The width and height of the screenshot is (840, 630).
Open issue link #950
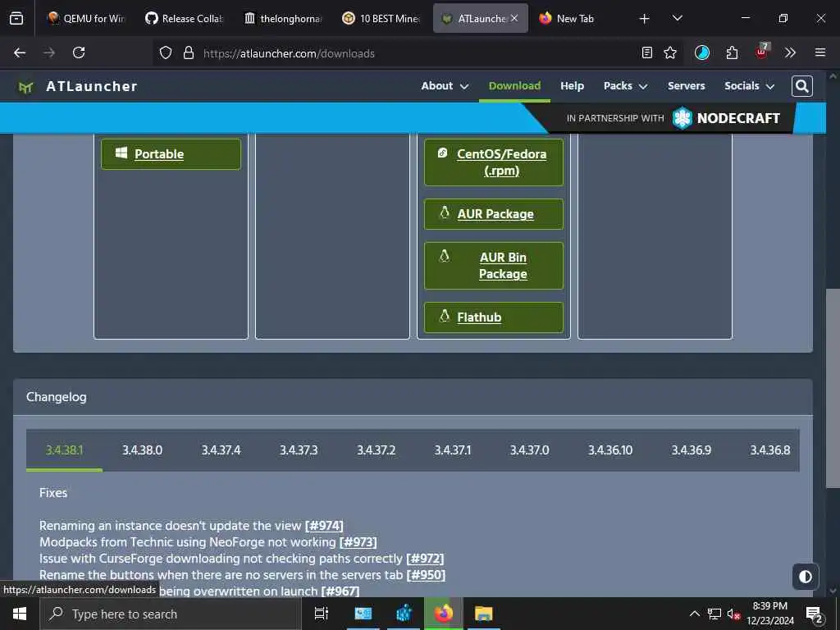pos(426,575)
